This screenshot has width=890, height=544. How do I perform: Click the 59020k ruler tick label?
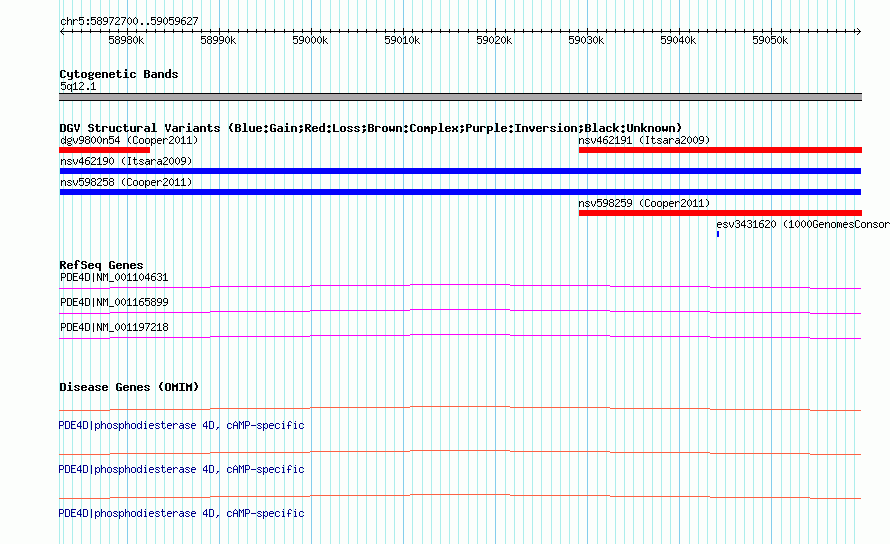click(494, 40)
